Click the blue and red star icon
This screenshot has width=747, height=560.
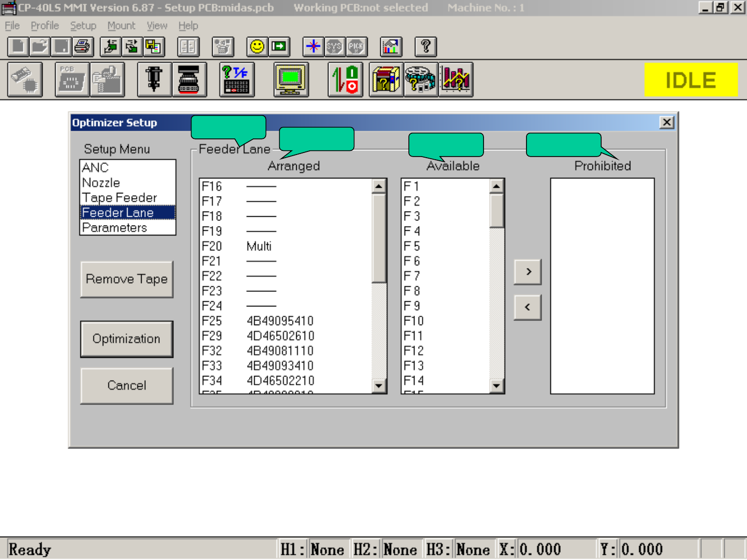313,47
